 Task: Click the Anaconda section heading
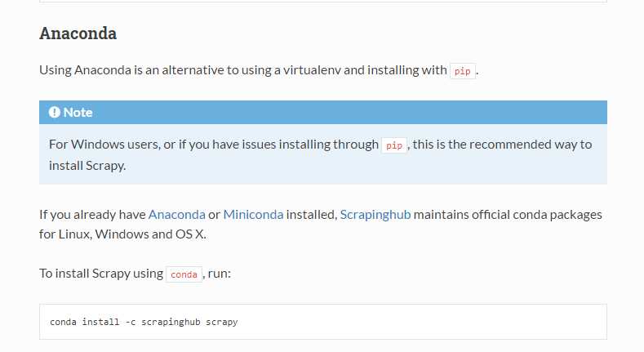(x=78, y=33)
